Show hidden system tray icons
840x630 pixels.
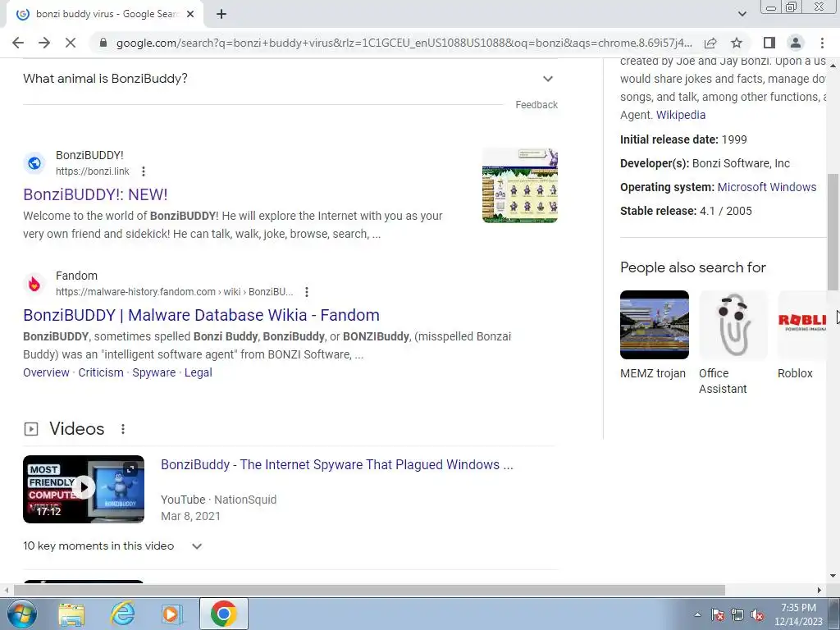click(x=697, y=614)
